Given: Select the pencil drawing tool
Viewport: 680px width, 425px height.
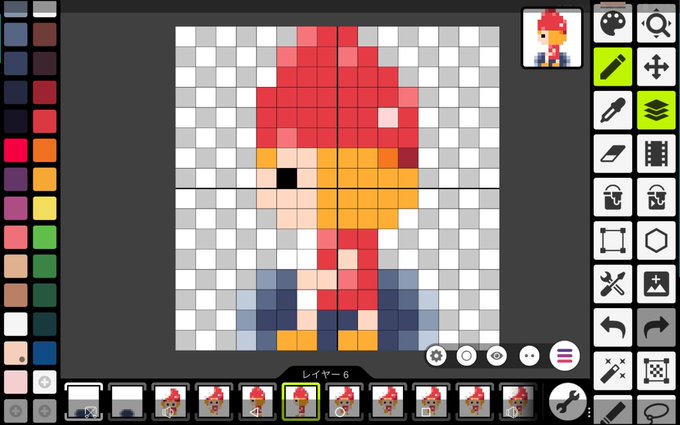Looking at the screenshot, I should [x=613, y=66].
